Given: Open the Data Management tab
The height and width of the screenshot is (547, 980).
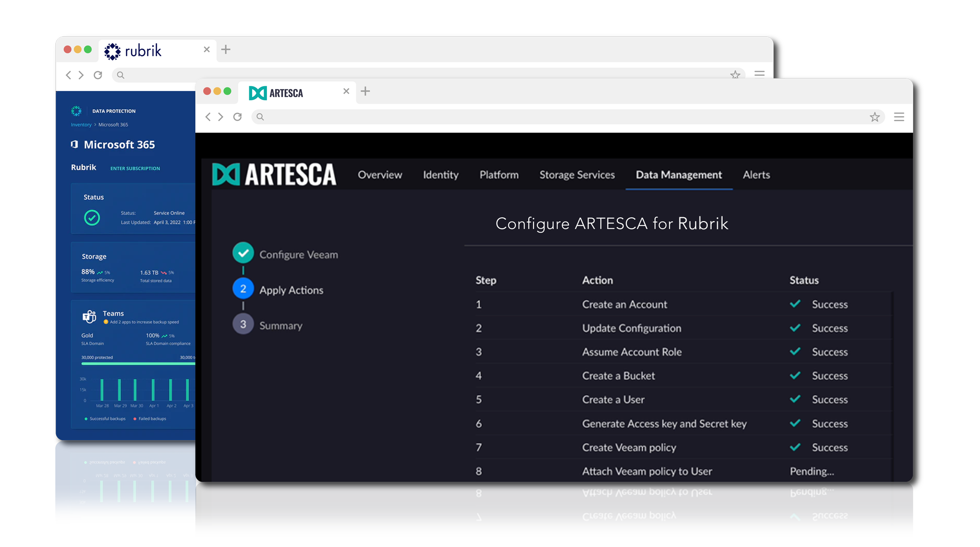Looking at the screenshot, I should pyautogui.click(x=679, y=175).
